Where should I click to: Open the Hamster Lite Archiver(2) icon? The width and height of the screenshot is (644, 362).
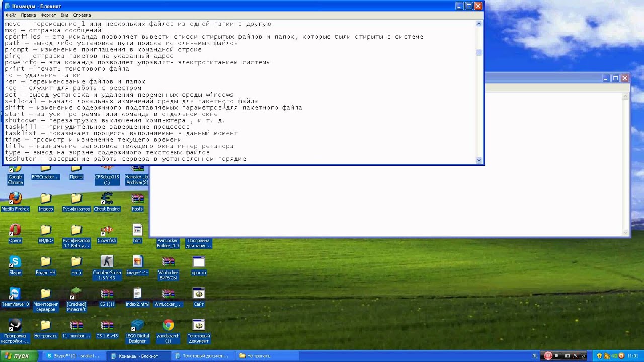pyautogui.click(x=137, y=176)
